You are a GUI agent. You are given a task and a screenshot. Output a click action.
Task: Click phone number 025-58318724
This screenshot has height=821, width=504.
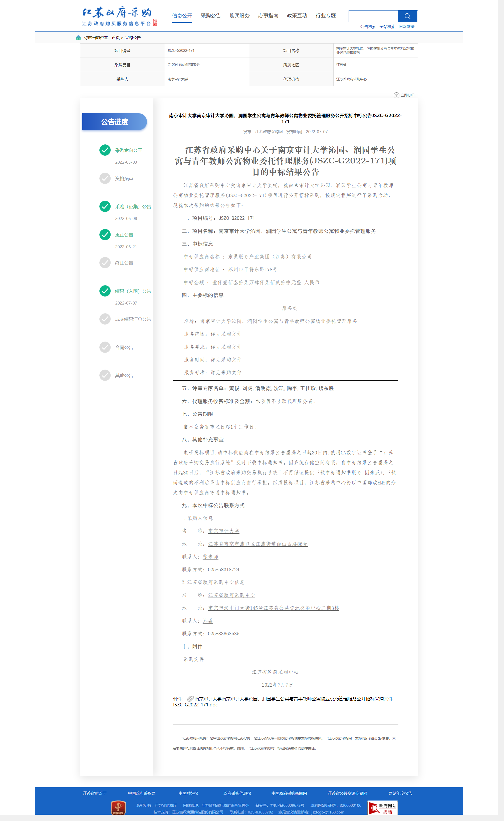click(224, 570)
